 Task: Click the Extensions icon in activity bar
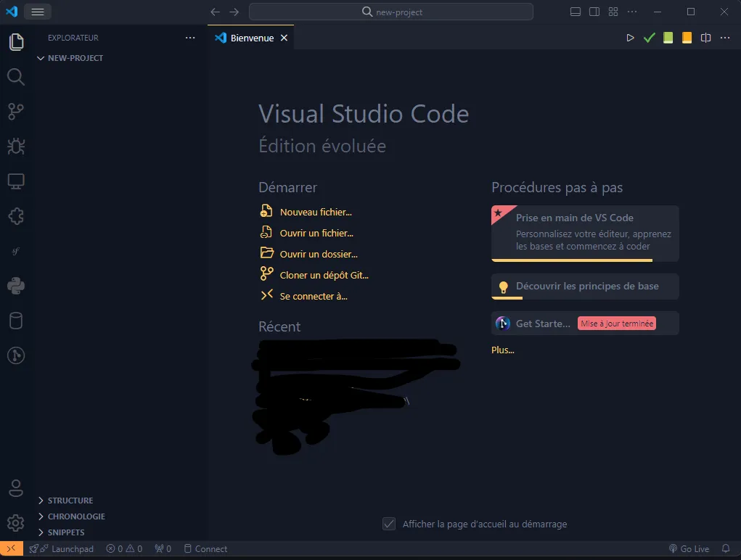(x=16, y=216)
